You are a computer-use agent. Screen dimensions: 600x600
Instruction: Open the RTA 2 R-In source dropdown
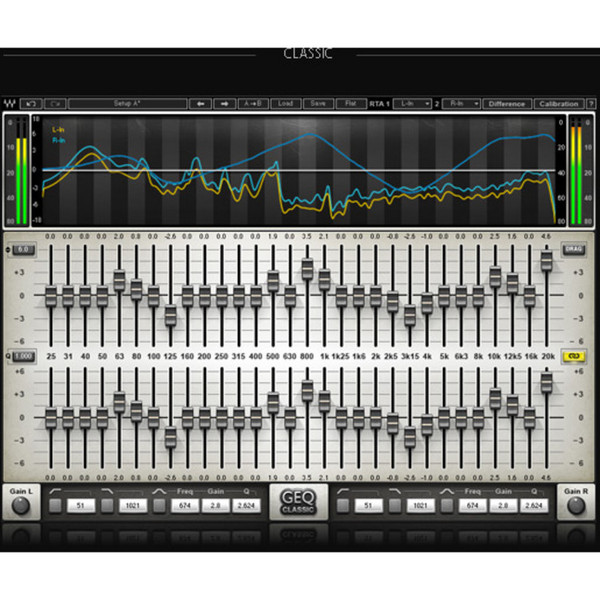(x=464, y=103)
